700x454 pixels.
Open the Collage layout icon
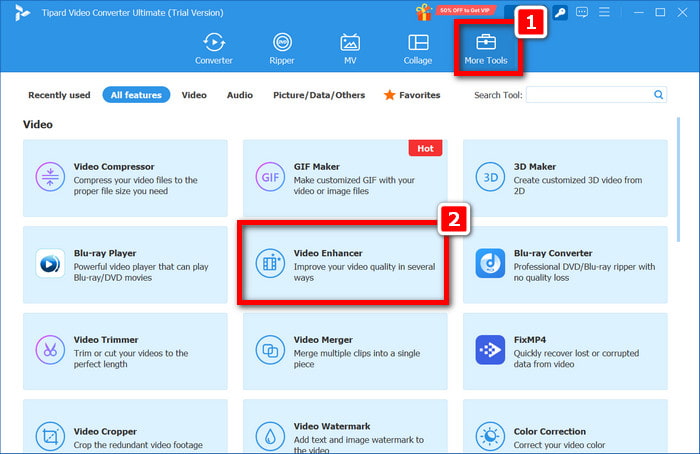(418, 43)
